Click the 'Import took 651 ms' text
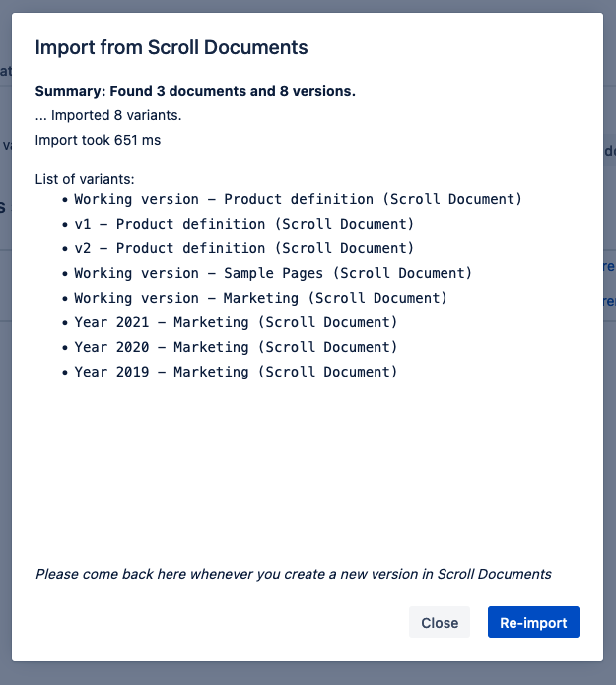The width and height of the screenshot is (616, 685). 98,140
